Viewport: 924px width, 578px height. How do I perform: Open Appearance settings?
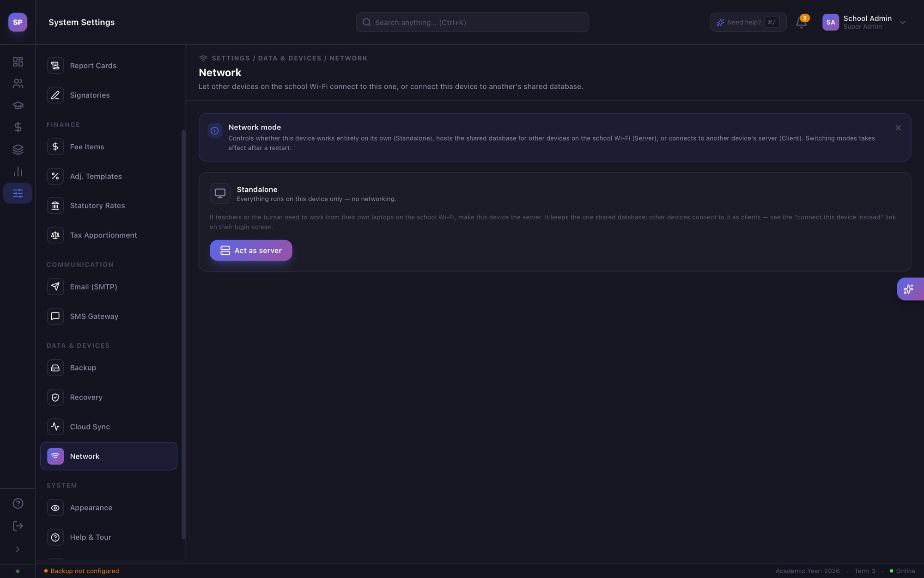click(109, 508)
